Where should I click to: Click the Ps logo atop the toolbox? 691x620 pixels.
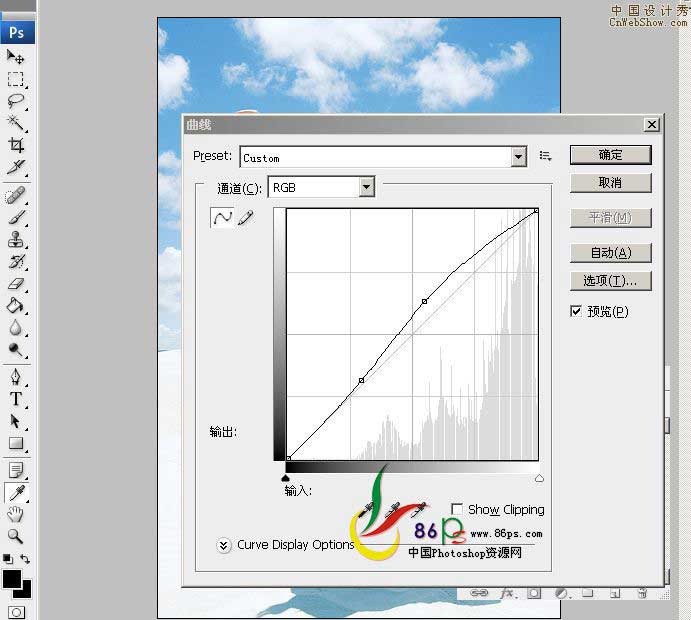[17, 33]
